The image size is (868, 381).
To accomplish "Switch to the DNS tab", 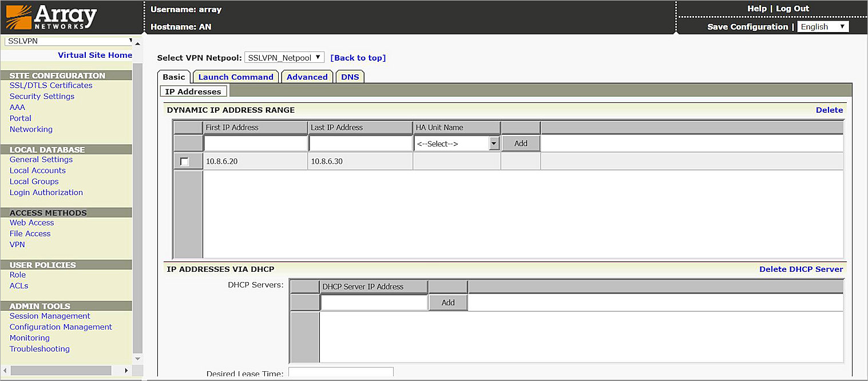I will (x=350, y=76).
